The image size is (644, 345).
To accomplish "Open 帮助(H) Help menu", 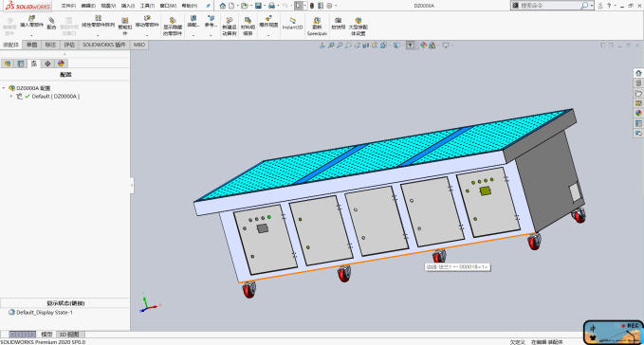I will pos(190,6).
